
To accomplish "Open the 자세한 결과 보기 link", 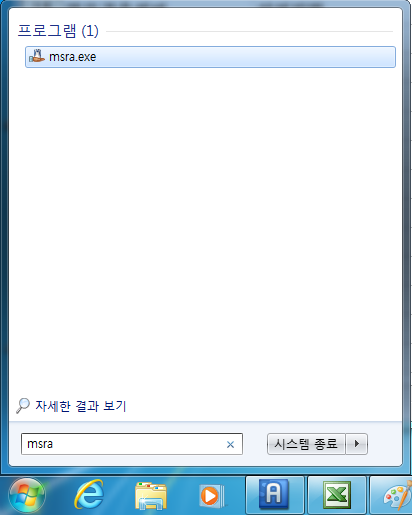I will [81, 406].
